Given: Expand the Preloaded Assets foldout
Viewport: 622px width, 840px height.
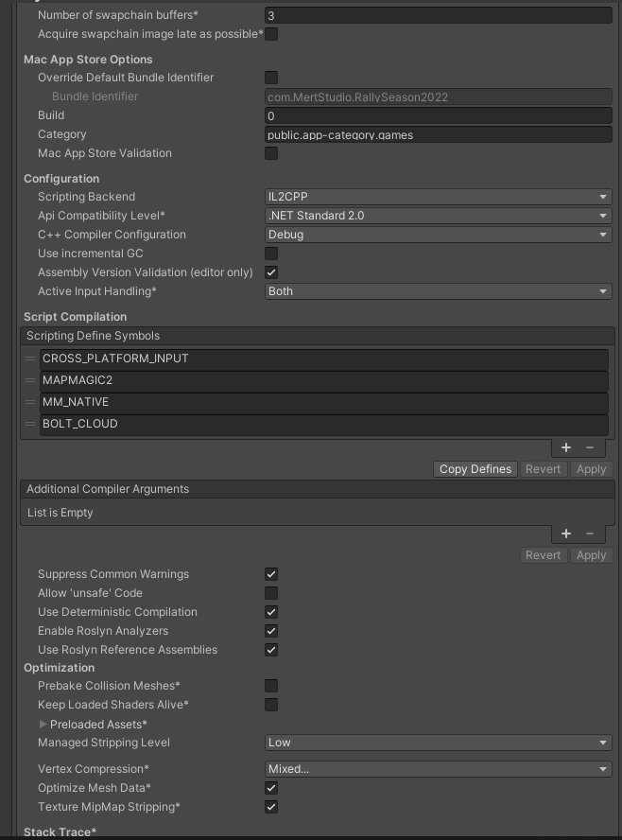Looking at the screenshot, I should pyautogui.click(x=43, y=725).
